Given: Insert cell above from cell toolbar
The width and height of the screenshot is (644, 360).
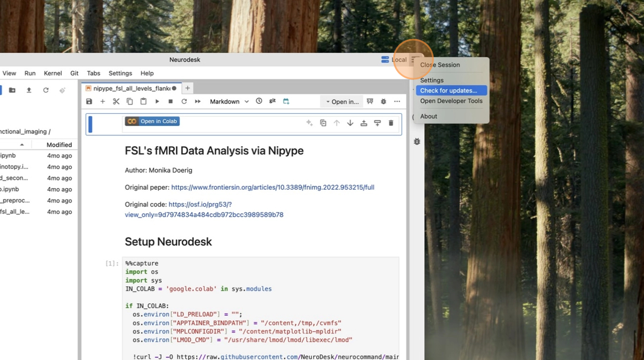Looking at the screenshot, I should (364, 123).
